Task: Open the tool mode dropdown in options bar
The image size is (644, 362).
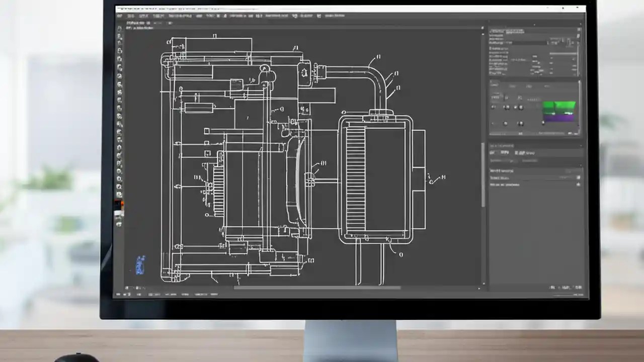Action: pyautogui.click(x=166, y=16)
